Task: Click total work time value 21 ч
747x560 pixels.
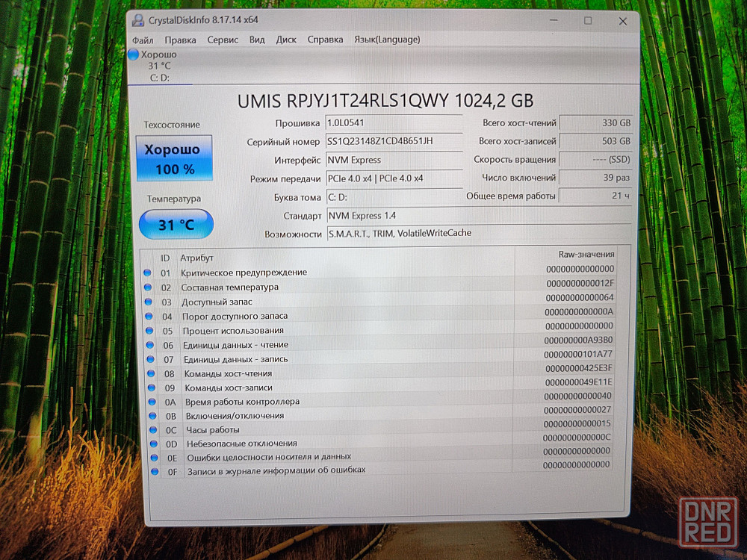Action: click(x=596, y=196)
